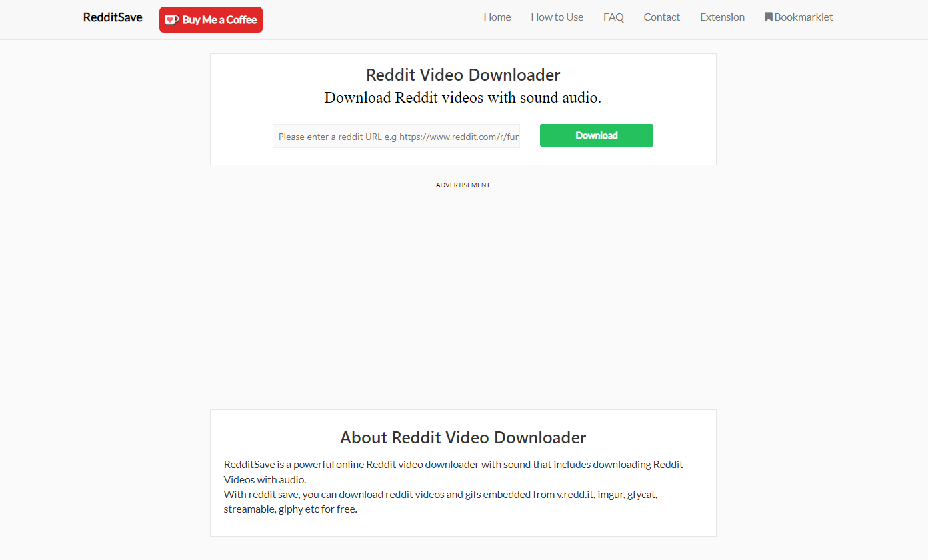Image resolution: width=928 pixels, height=560 pixels.
Task: Click the Buy Me a Coffee text
Action: (x=219, y=20)
